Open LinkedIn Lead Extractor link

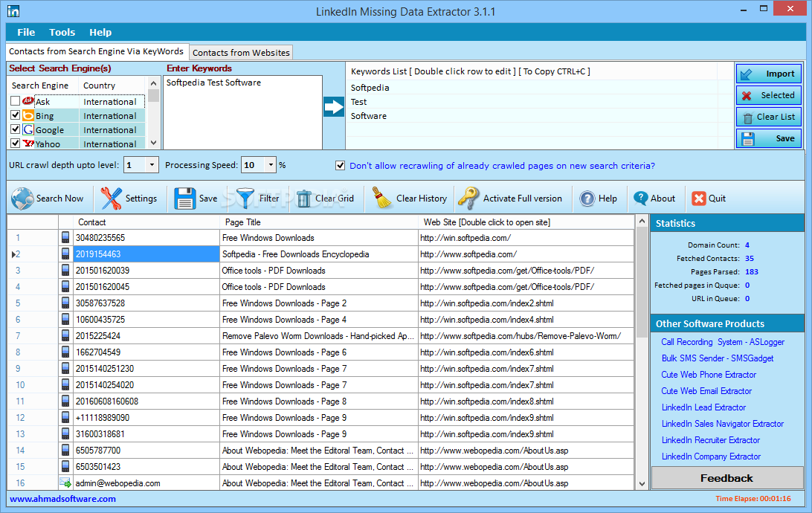coord(703,407)
